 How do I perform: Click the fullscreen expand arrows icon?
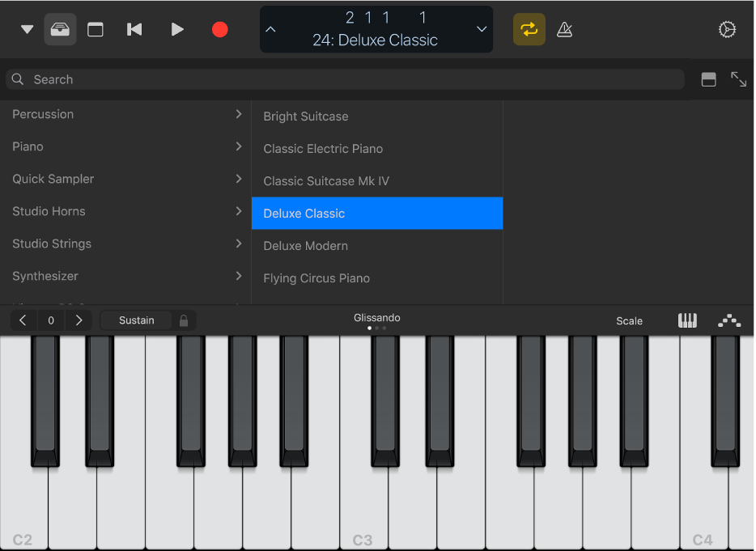click(739, 79)
